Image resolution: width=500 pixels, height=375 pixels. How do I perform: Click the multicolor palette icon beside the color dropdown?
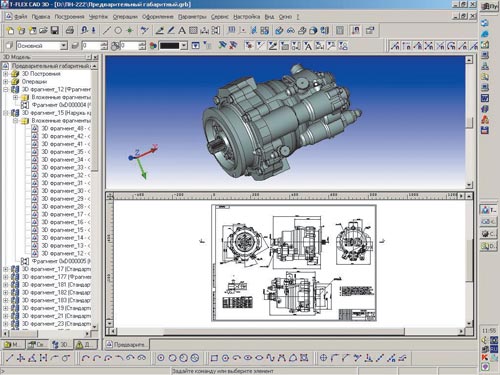[153, 46]
